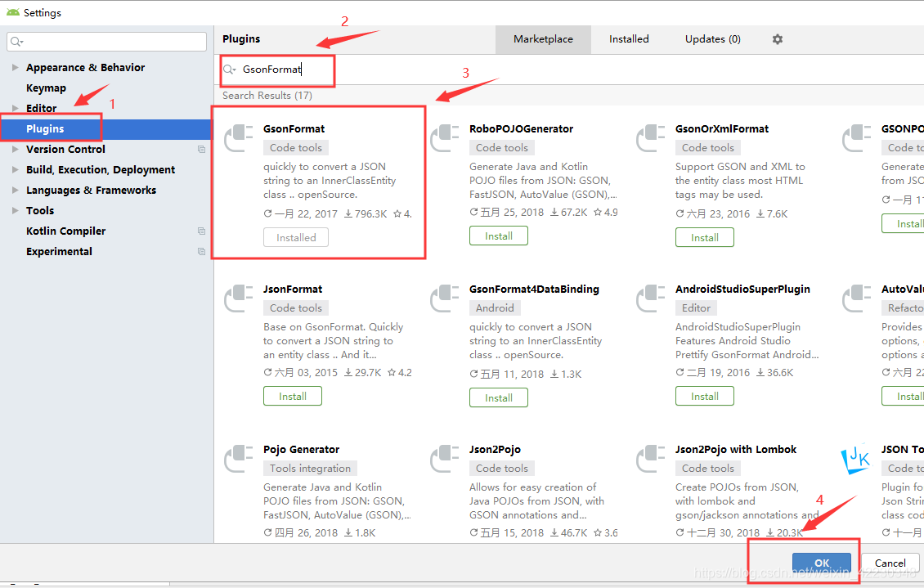Expand the Editor section

point(16,109)
